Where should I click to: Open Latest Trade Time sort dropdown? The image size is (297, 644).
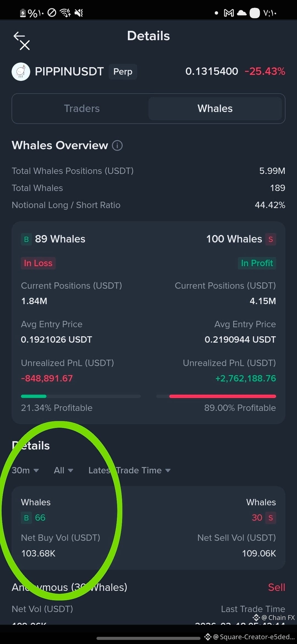click(x=130, y=470)
